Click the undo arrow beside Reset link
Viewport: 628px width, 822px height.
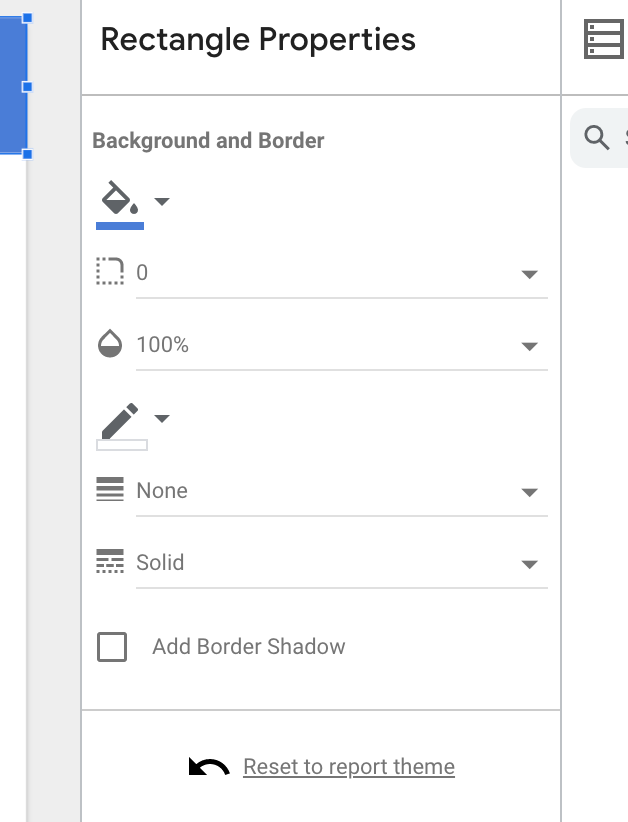(x=209, y=766)
